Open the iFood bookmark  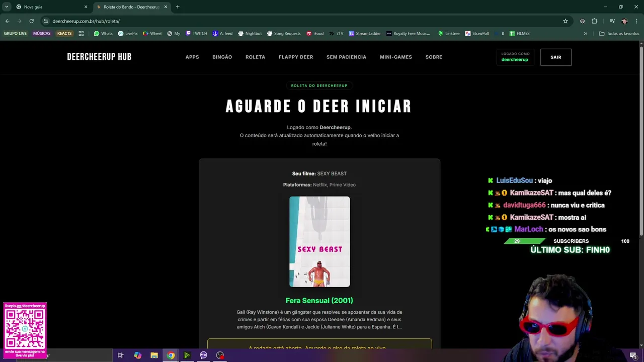314,34
